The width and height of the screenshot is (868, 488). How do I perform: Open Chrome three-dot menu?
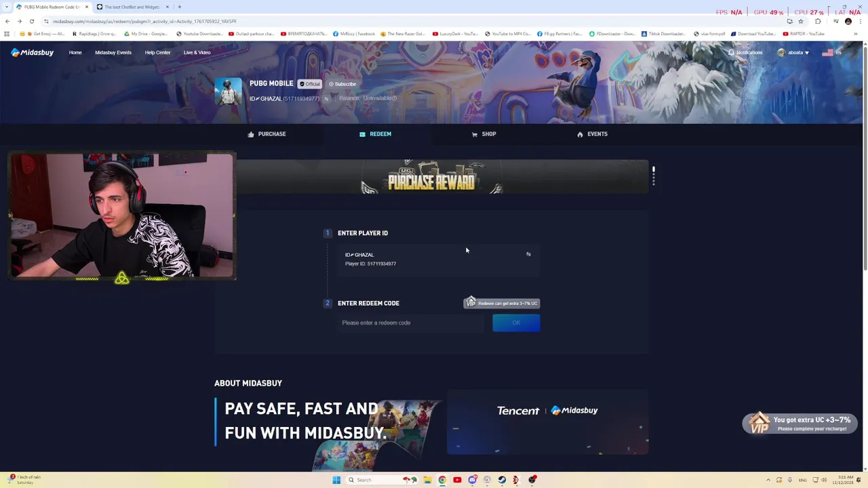[859, 21]
